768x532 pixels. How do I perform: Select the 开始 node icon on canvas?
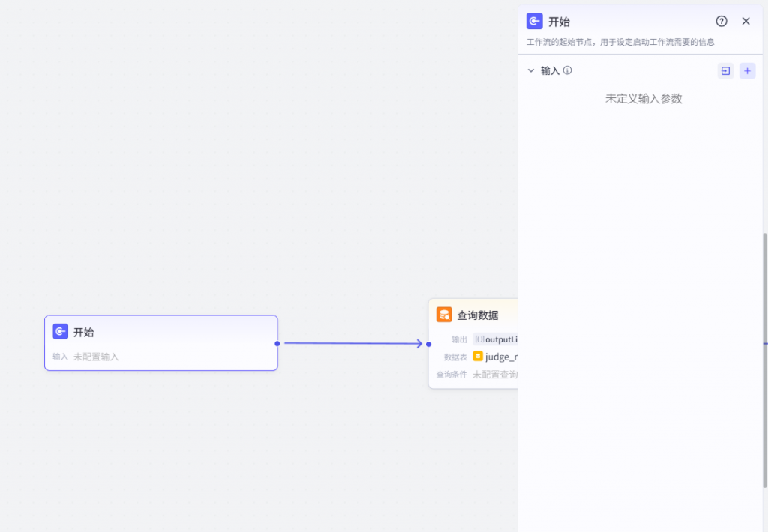pos(60,331)
